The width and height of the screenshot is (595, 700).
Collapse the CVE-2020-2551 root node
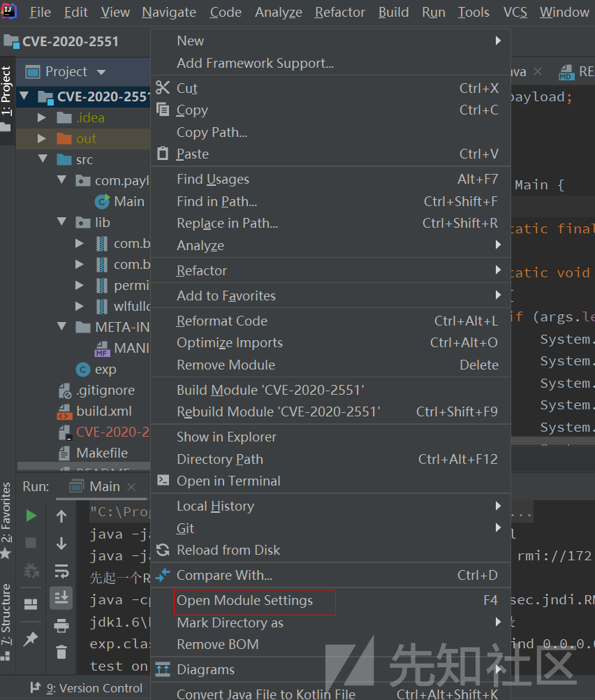pos(24,96)
